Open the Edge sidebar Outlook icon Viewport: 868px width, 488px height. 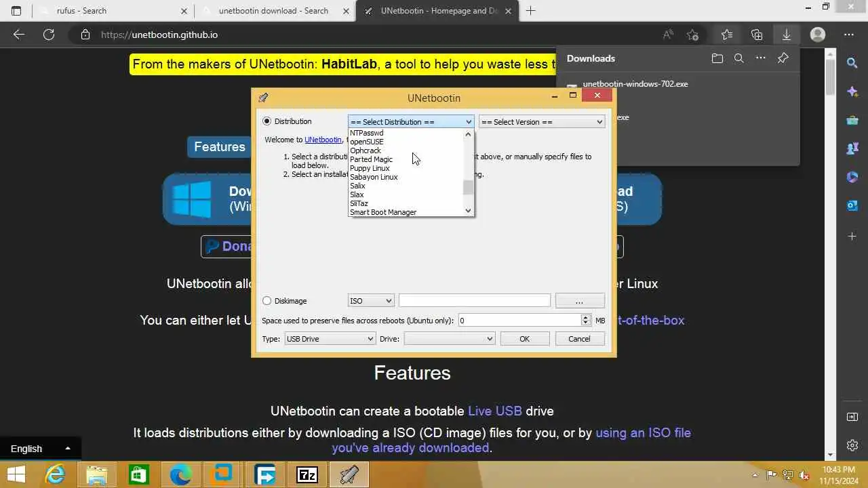852,205
